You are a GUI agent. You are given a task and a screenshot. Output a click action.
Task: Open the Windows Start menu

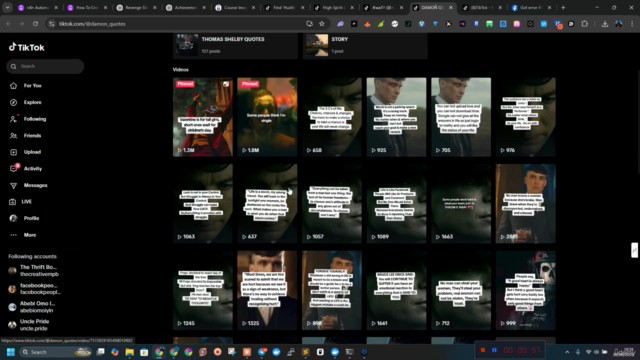point(11,352)
